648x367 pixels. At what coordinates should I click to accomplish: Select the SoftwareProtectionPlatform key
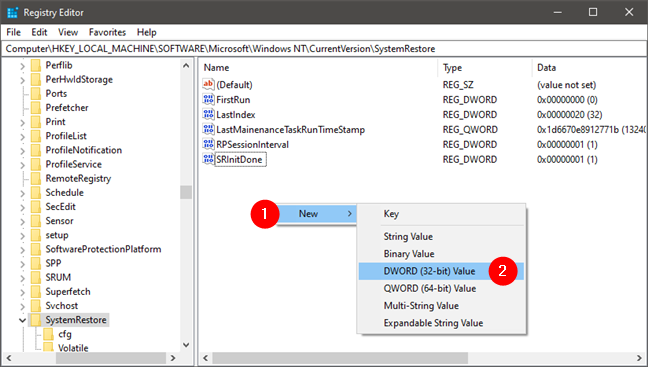pos(103,249)
